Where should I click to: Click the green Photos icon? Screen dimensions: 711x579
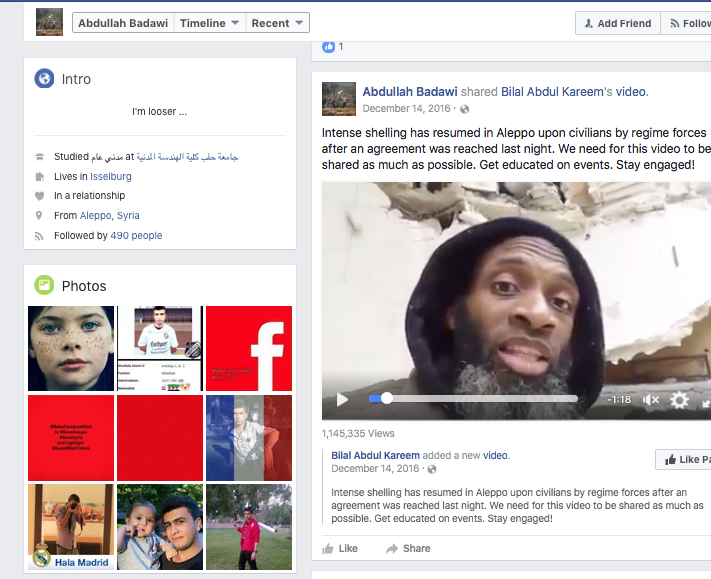[x=44, y=286]
